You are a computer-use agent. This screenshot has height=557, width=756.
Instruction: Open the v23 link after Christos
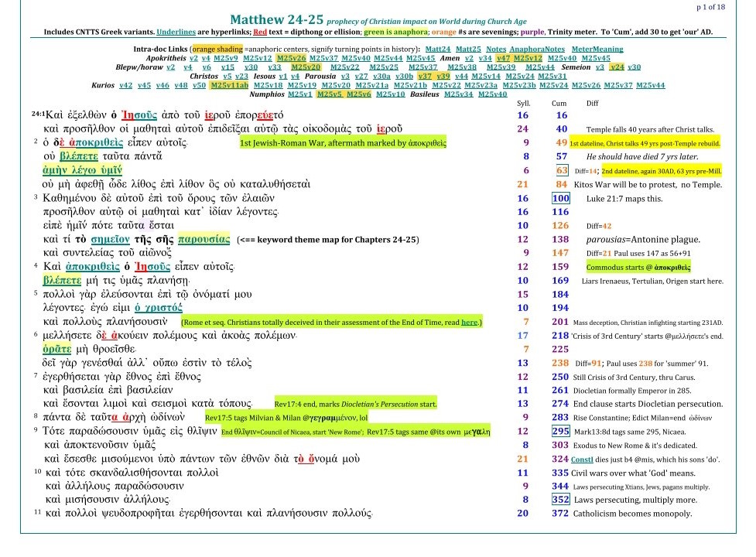pyautogui.click(x=241, y=76)
